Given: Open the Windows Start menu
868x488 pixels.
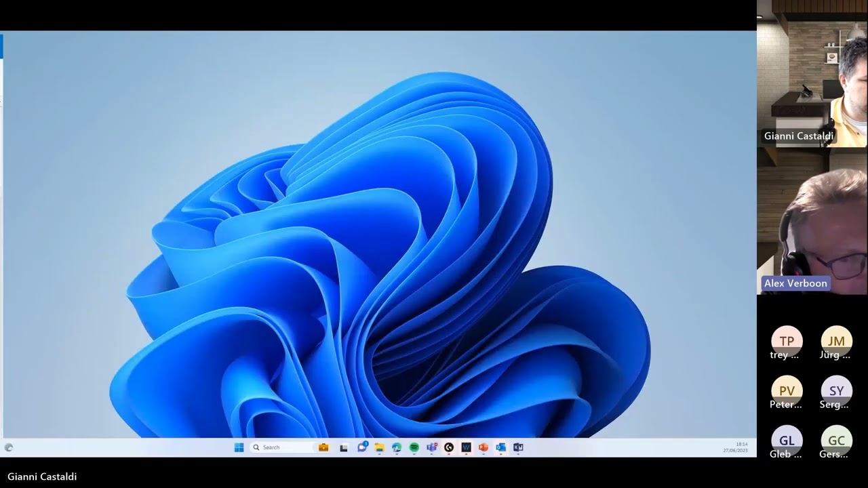Looking at the screenshot, I should (239, 447).
